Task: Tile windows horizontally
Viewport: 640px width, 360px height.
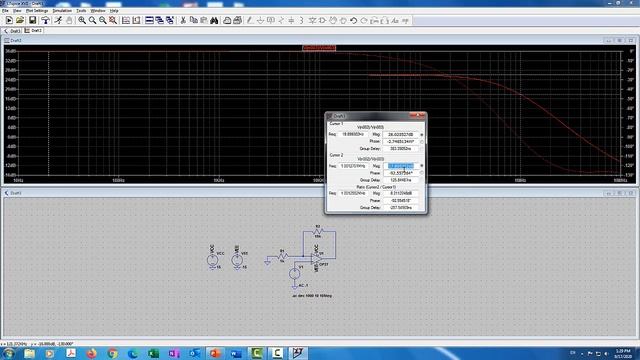Action: coord(149,20)
